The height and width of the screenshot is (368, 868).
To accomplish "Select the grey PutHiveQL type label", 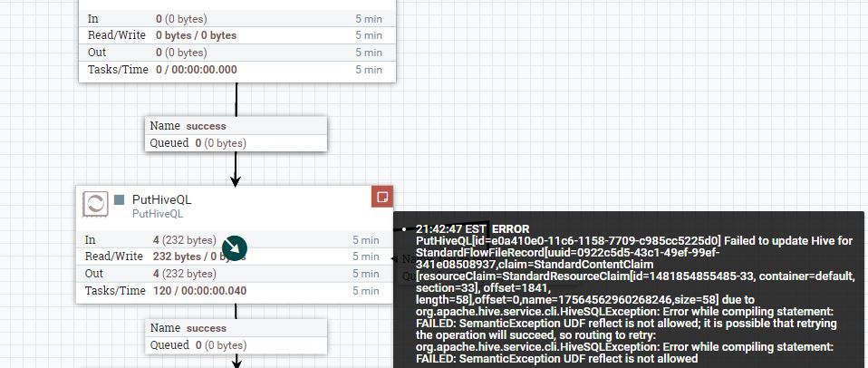I will pos(158,214).
